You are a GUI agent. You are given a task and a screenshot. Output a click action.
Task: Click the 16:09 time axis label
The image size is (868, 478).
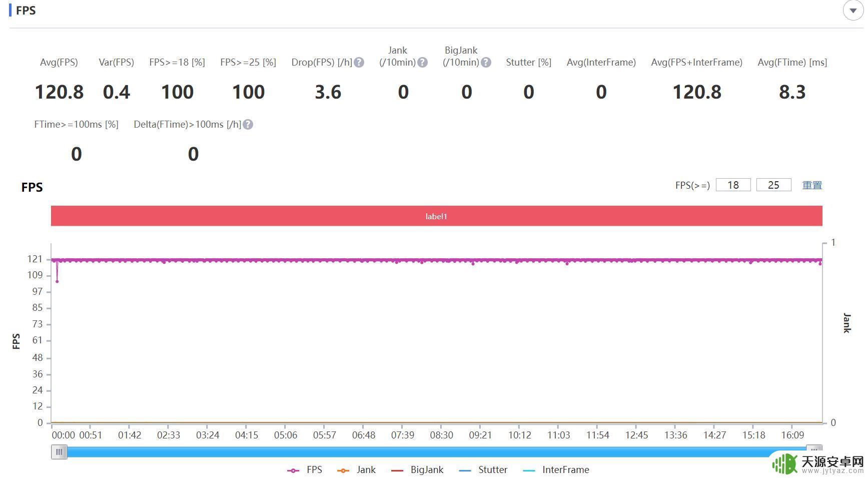(792, 435)
